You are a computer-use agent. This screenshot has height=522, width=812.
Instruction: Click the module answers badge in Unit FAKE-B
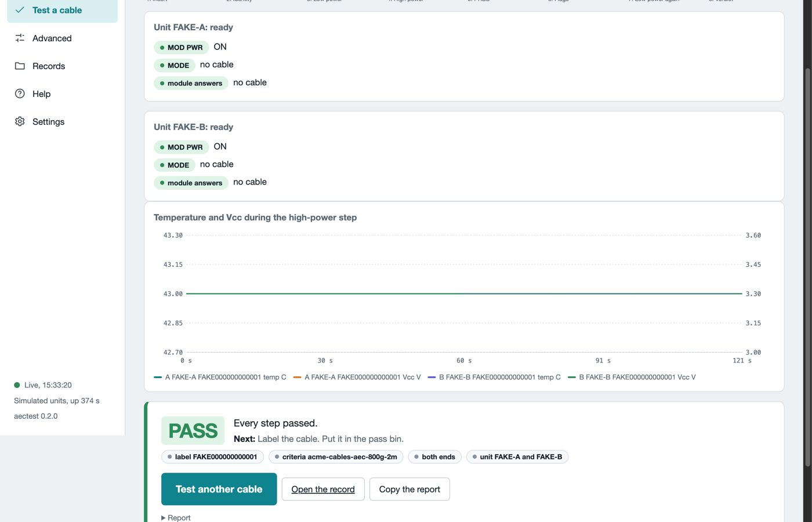191,183
